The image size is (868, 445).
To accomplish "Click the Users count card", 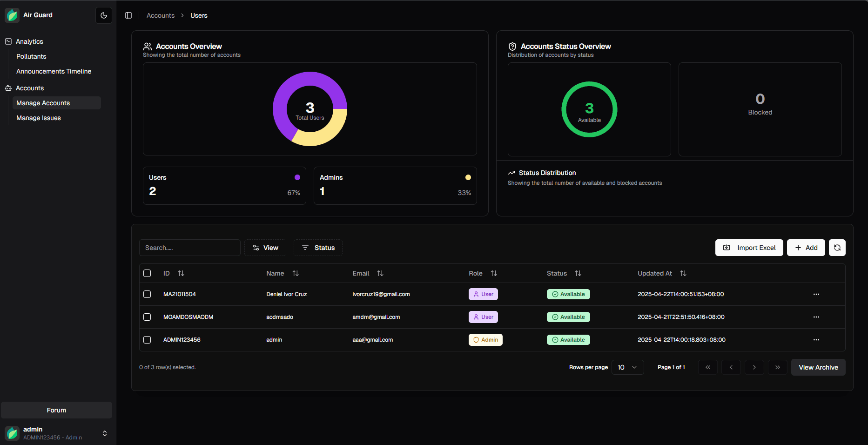I will (x=224, y=186).
